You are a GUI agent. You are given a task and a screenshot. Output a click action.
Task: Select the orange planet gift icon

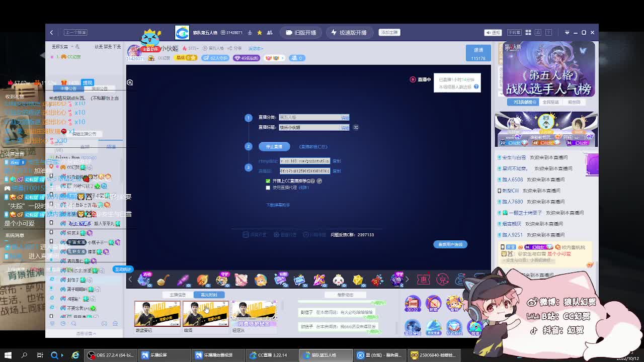click(x=202, y=280)
